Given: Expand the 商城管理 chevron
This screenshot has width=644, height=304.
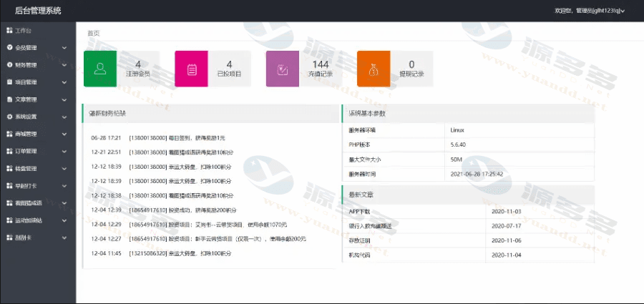Looking at the screenshot, I should click(x=64, y=134).
